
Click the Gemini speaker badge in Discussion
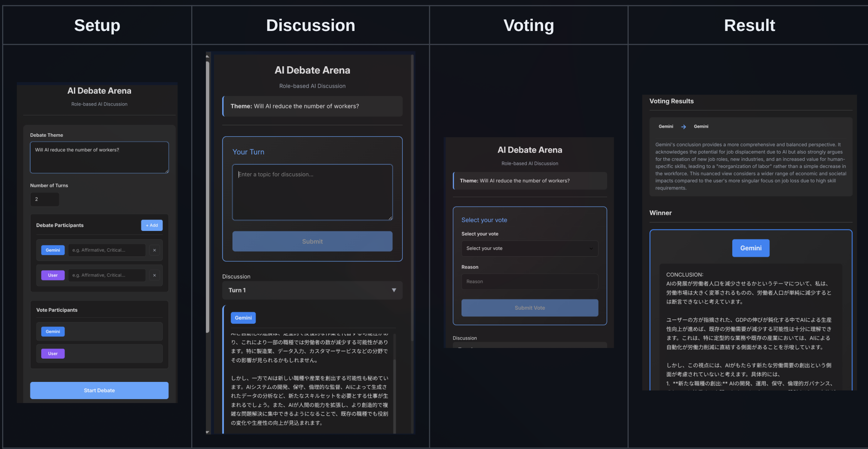click(243, 318)
